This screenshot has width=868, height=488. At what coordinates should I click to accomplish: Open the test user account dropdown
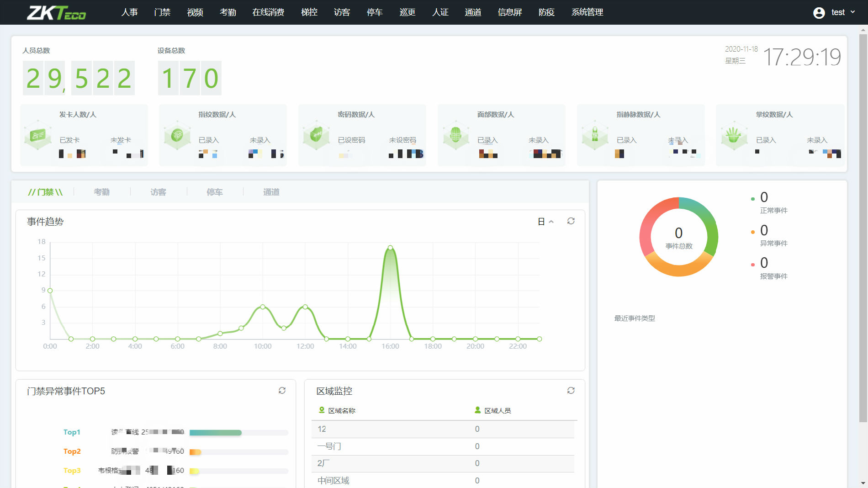click(x=834, y=12)
